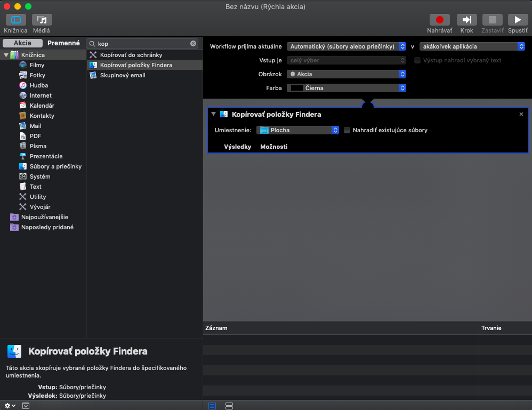Collapse the Kopírovať položky Findera action triangle
532x410 pixels.
tap(213, 114)
